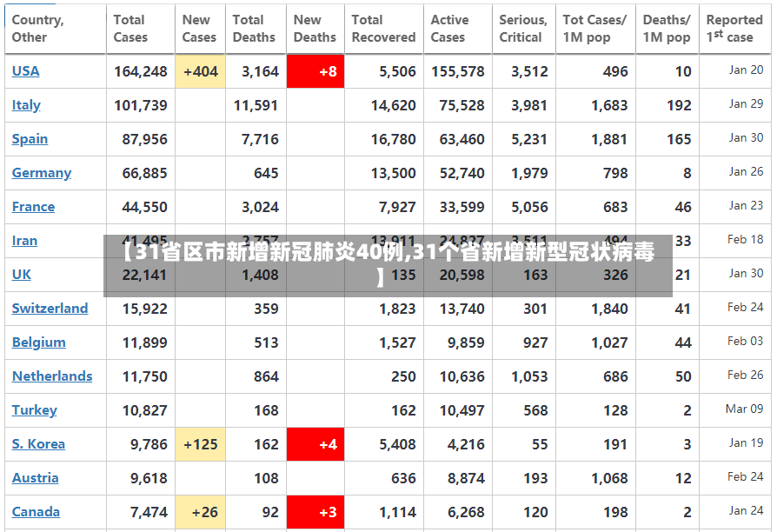
Task: Sort by Total Cases column header
Action: [x=141, y=29]
